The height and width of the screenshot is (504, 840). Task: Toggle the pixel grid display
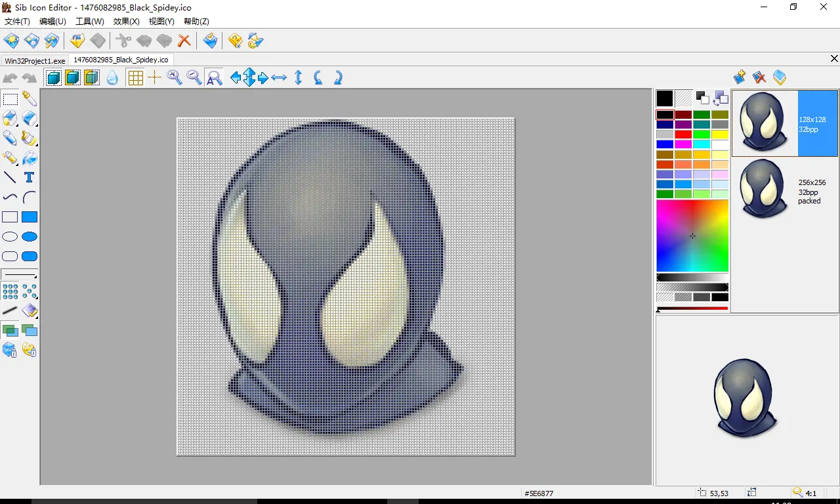point(135,78)
